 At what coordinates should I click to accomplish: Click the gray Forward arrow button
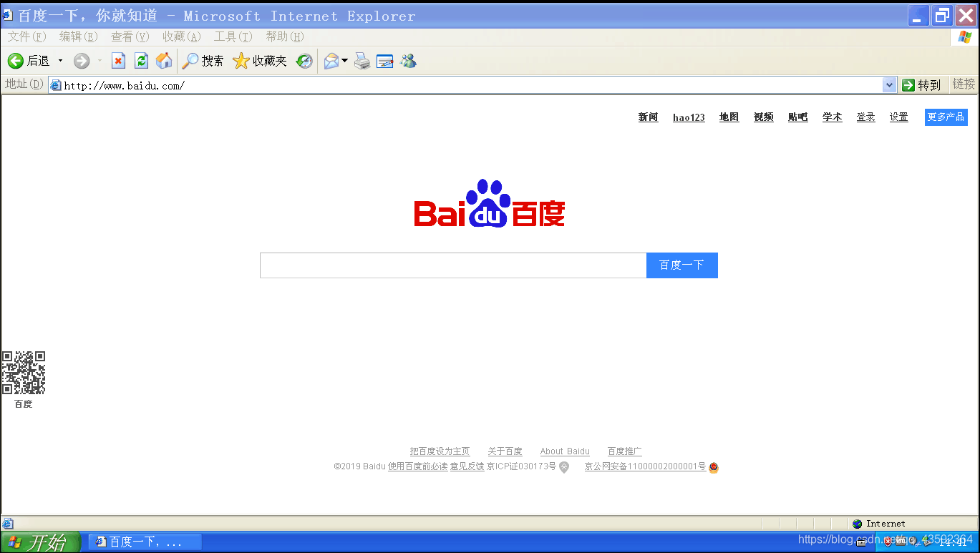coord(82,62)
